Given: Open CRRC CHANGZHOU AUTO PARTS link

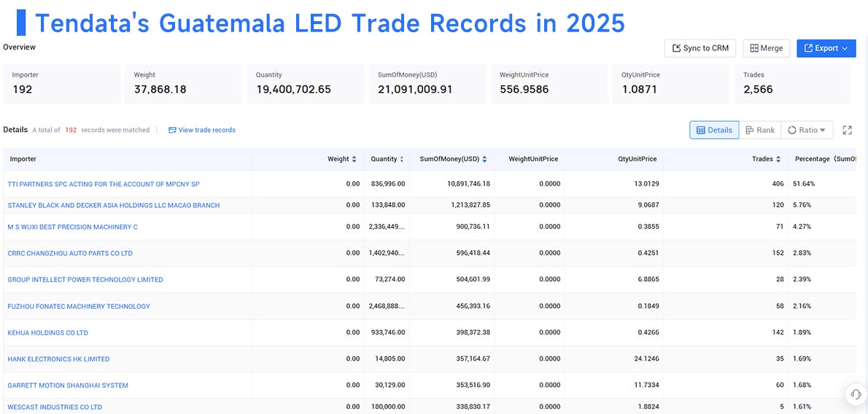Looking at the screenshot, I should click(x=70, y=253).
